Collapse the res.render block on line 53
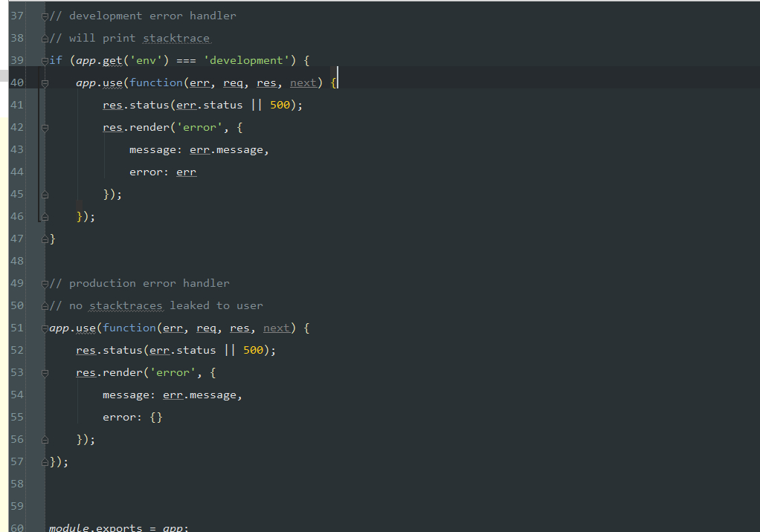 click(45, 372)
